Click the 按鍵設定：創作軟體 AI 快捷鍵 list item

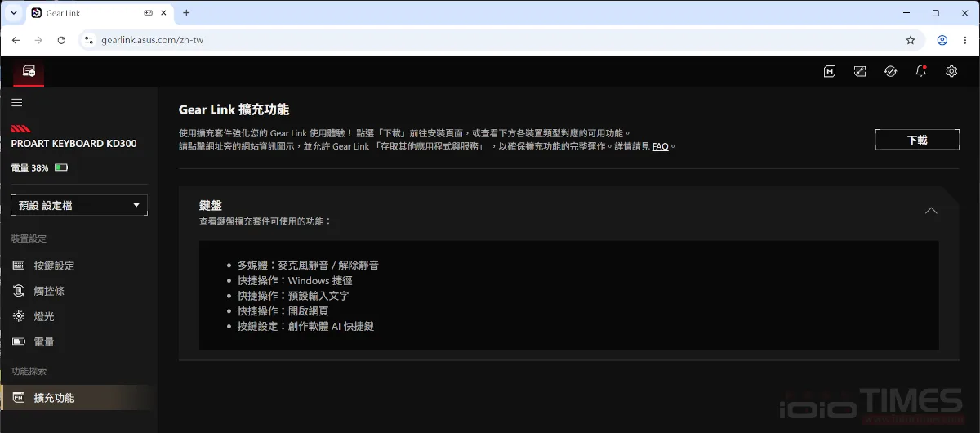click(x=305, y=326)
